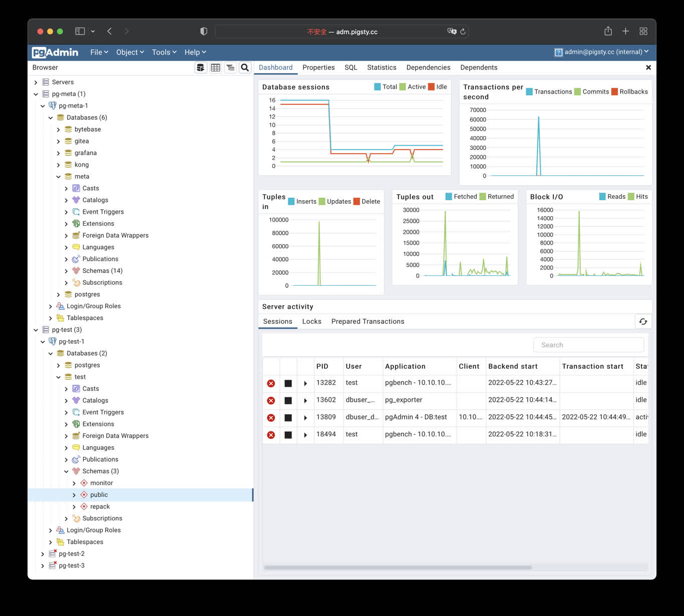Click the Rollbacks legend color swatch
Screen dimensions: 684x616
614,92
